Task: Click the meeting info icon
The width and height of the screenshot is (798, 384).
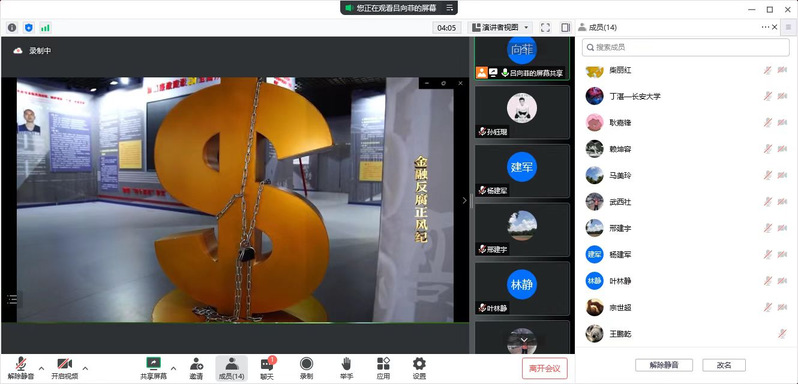Action: (x=12, y=27)
